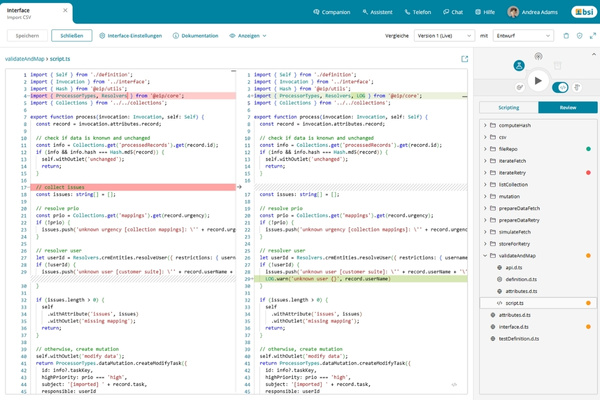Select the prepareDataFetch folder
This screenshot has height=400, width=600.
click(538, 208)
